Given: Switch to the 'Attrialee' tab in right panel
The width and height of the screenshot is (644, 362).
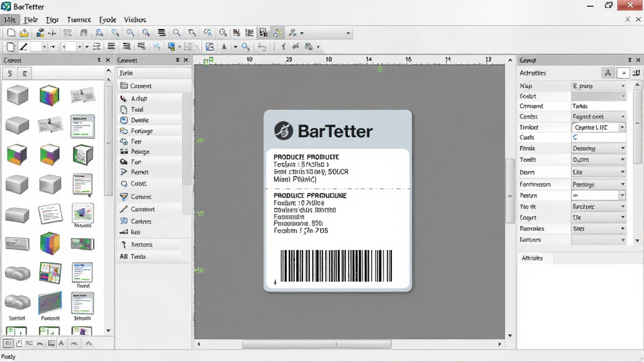Looking at the screenshot, I should (x=532, y=258).
